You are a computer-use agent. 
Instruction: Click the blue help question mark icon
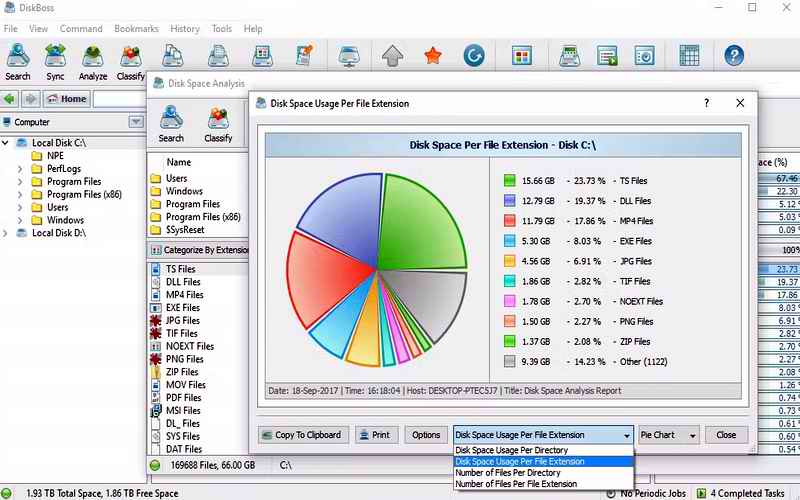tap(734, 56)
